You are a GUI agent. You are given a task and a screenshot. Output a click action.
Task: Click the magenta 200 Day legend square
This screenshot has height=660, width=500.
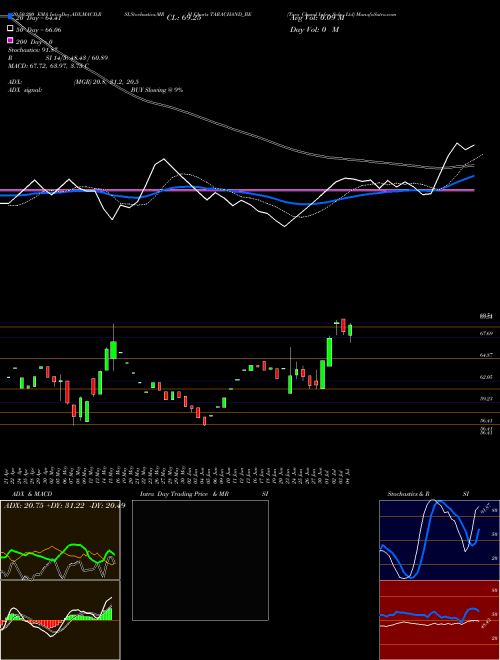coord(10,40)
